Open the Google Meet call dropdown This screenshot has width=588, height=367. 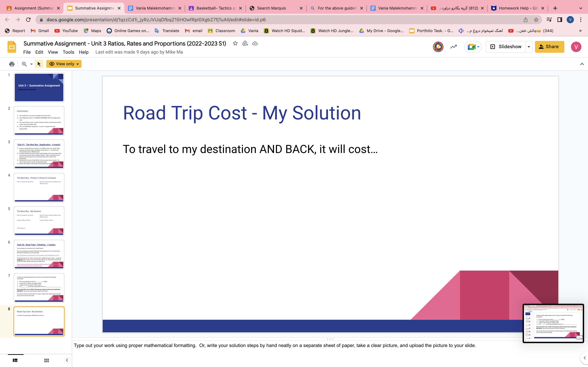[473, 47]
